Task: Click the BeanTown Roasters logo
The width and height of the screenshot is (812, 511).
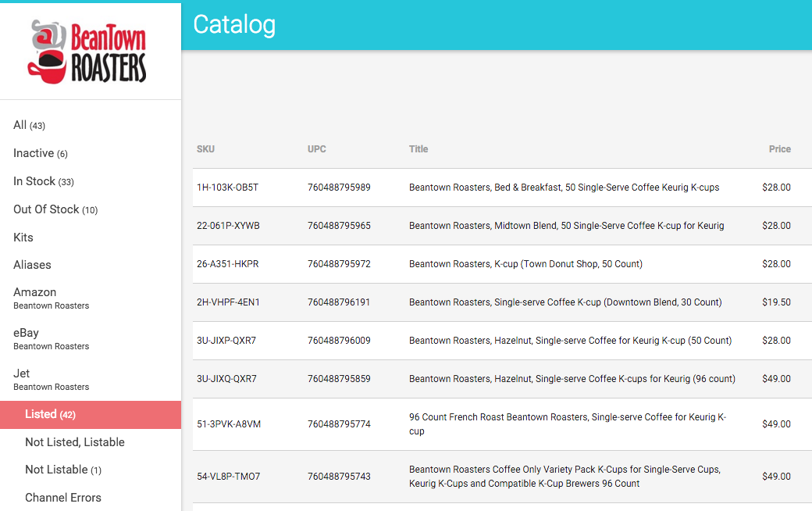Action: (x=87, y=52)
